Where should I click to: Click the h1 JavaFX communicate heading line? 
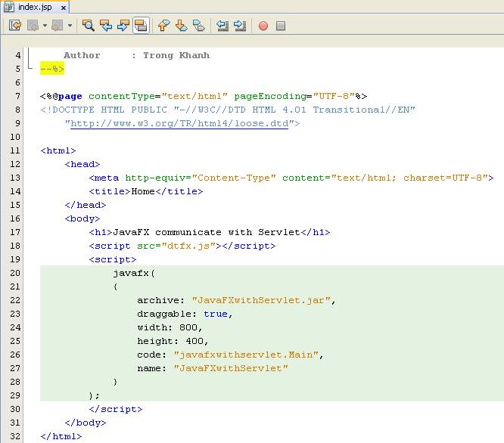coord(210,232)
